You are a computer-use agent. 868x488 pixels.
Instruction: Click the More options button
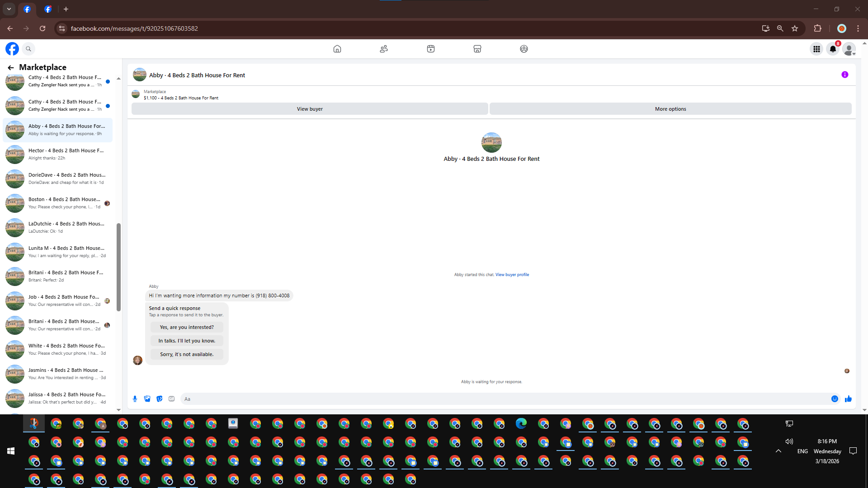click(x=670, y=109)
